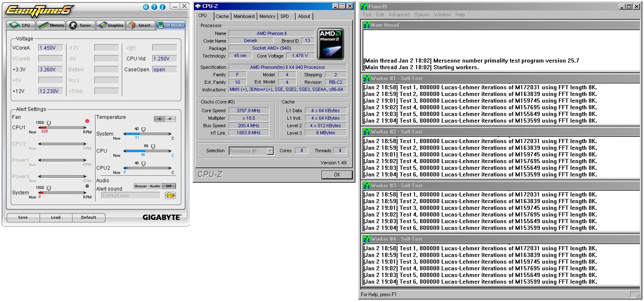
Task: Open EasyTune6 email/web @ icon
Action: 146,7
